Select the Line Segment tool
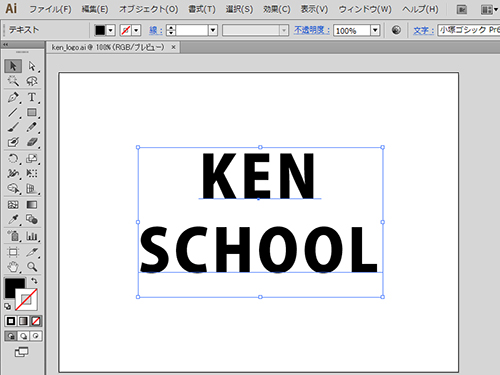The image size is (500, 375). (13, 112)
